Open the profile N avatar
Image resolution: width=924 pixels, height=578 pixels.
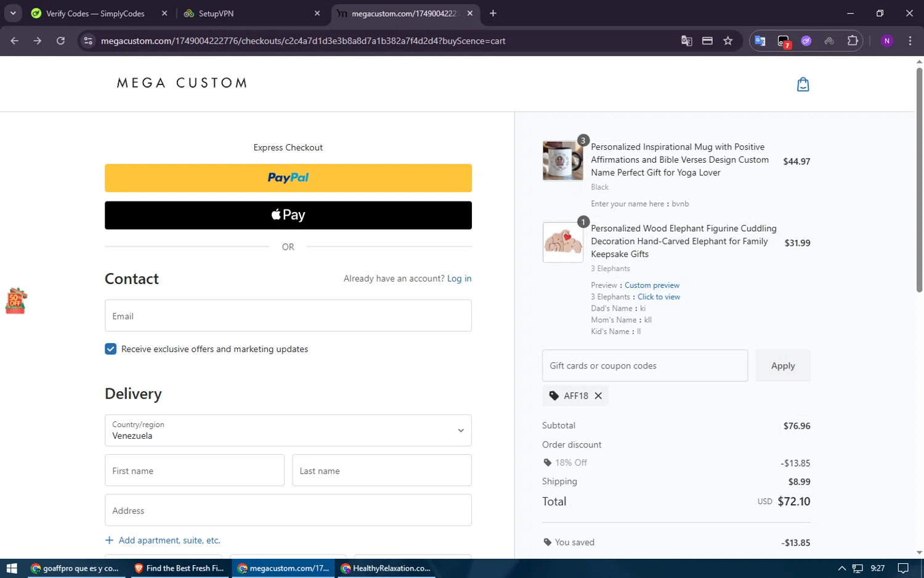887,41
